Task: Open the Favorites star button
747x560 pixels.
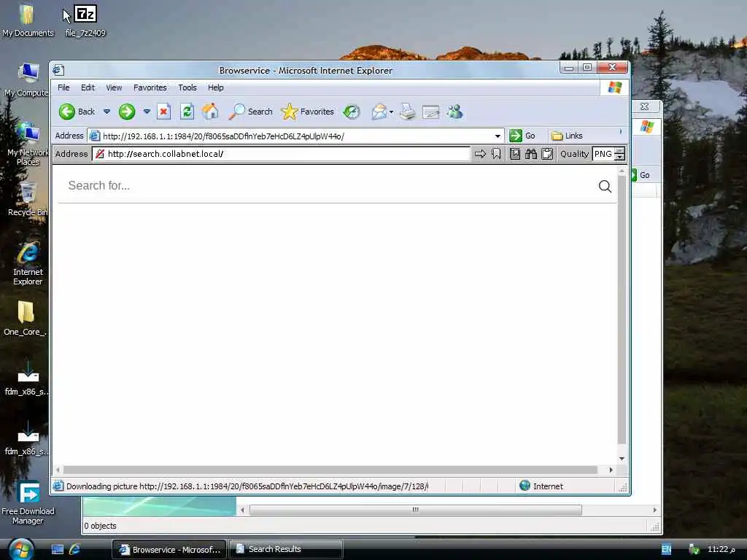Action: (x=308, y=112)
